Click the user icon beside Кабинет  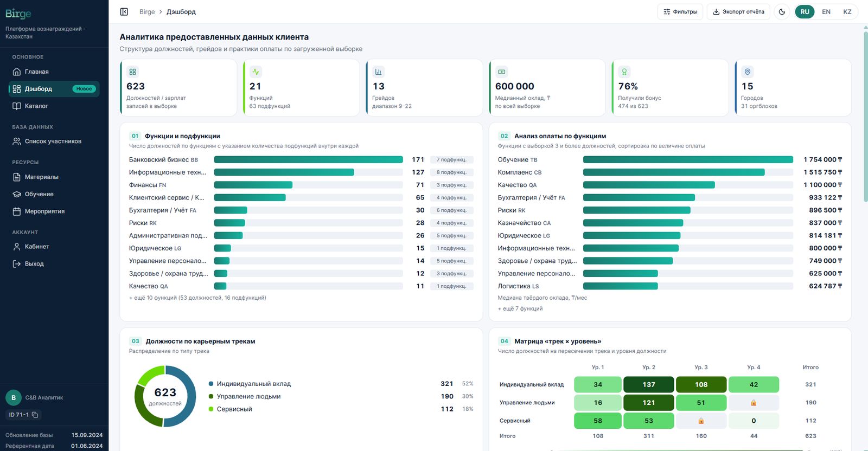pyautogui.click(x=17, y=247)
